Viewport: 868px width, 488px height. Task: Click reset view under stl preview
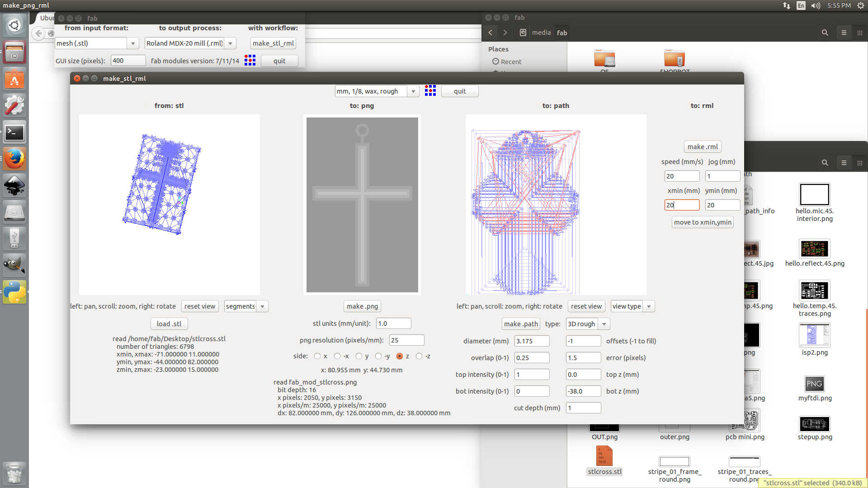point(200,306)
